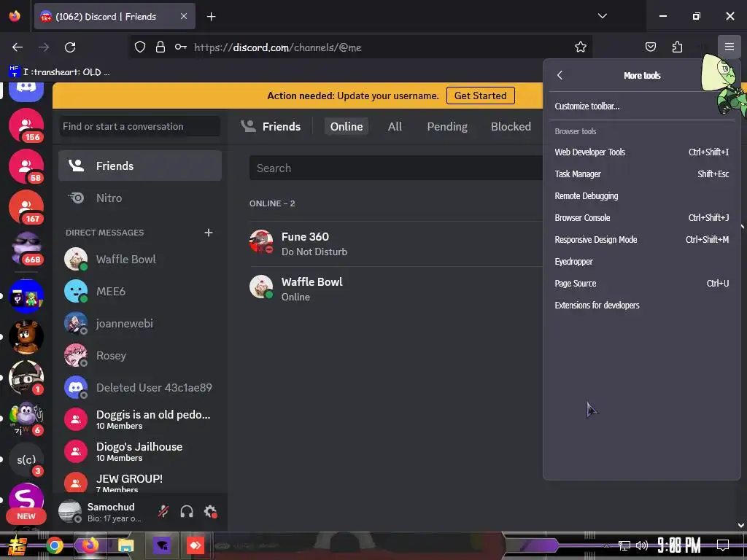The image size is (747, 560).
Task: View Page Source
Action: [x=641, y=284]
